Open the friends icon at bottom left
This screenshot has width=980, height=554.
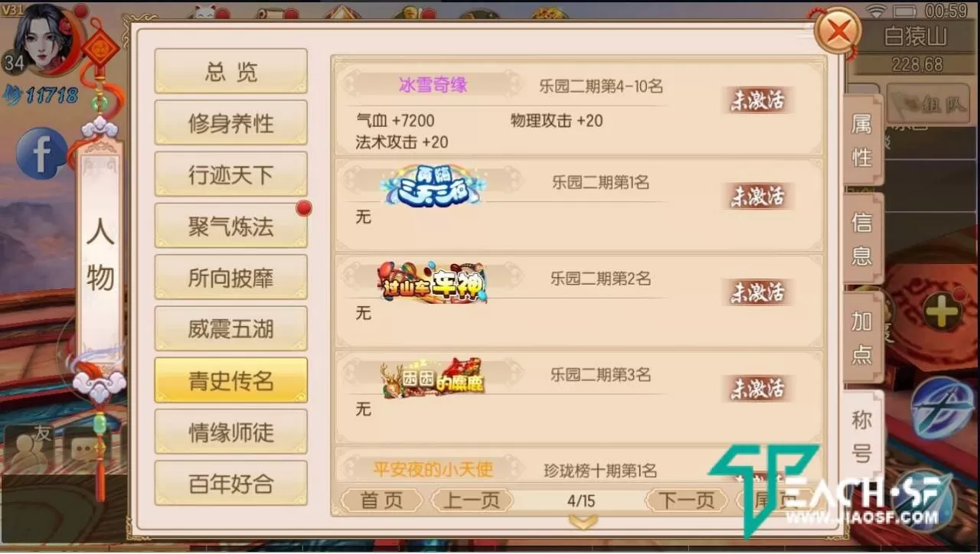pyautogui.click(x=28, y=449)
